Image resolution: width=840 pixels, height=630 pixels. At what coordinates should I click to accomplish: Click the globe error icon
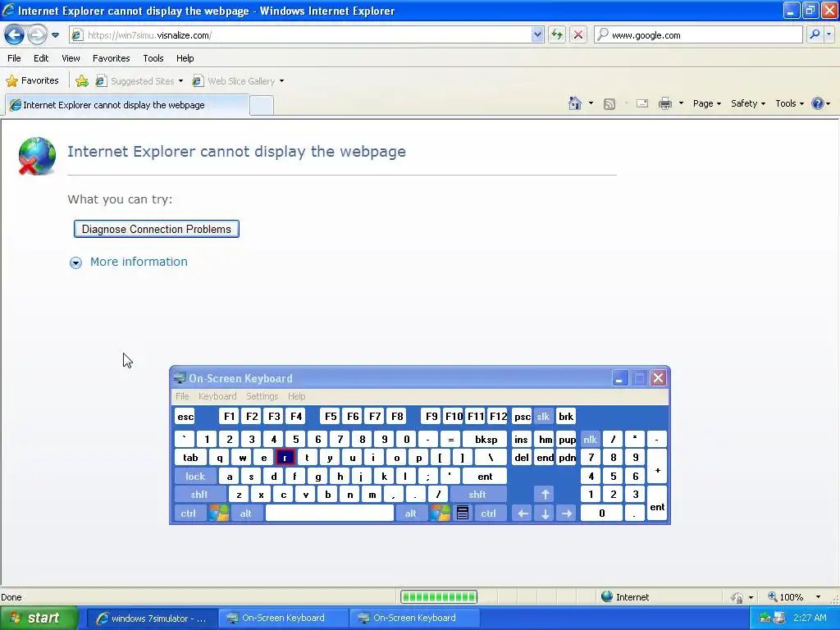point(37,156)
